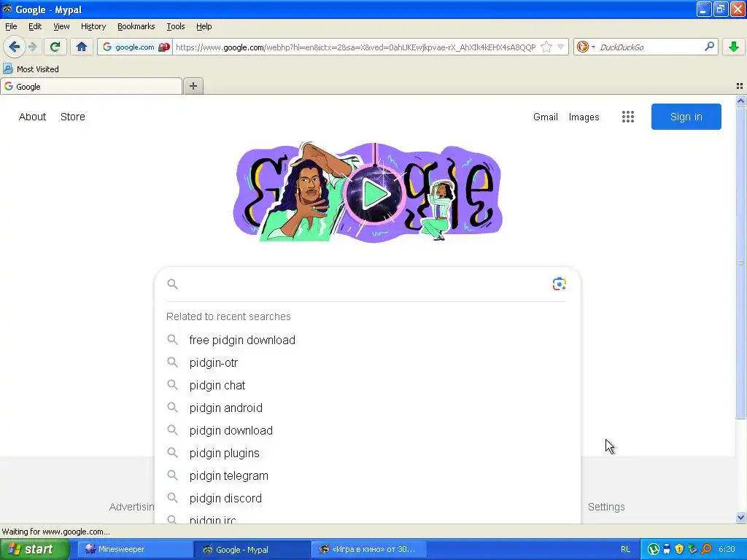Open the uTorrent tray icon
This screenshot has width=747, height=560.
point(654,549)
